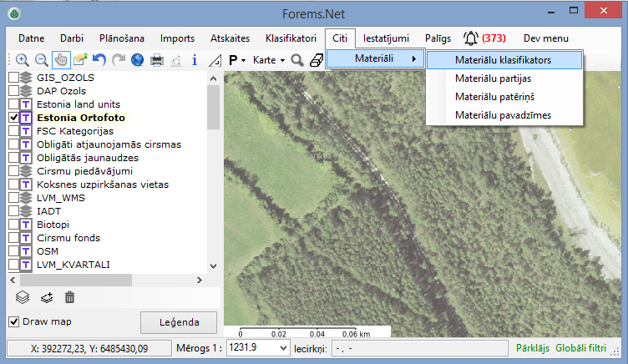Screen dimensions: 628x364
Task: Check the Estonia land units layer
Action: (x=13, y=104)
